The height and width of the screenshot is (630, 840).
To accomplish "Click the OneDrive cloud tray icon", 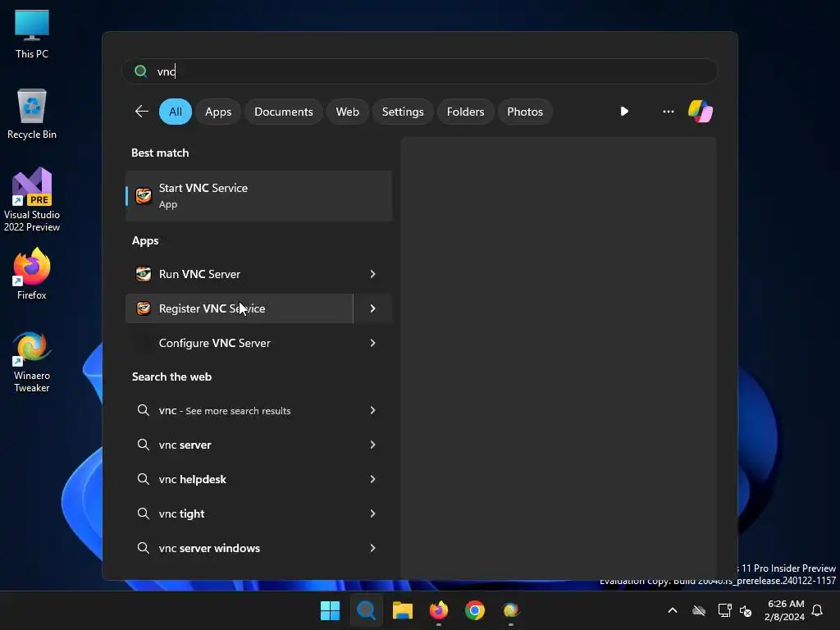I will point(699,610).
